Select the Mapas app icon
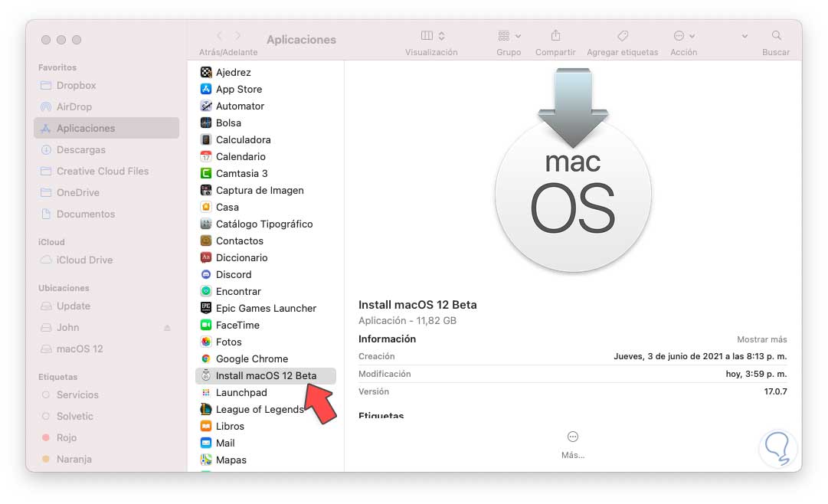 206,460
